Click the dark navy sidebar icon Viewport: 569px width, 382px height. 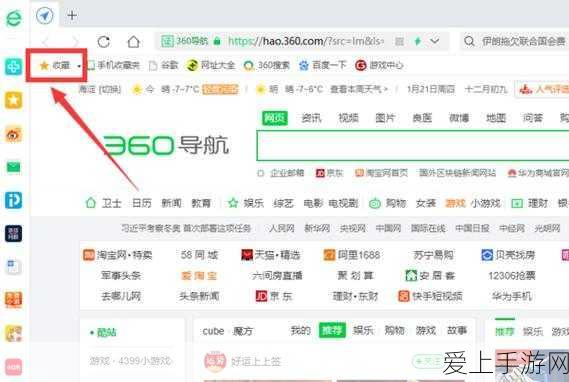click(x=13, y=234)
